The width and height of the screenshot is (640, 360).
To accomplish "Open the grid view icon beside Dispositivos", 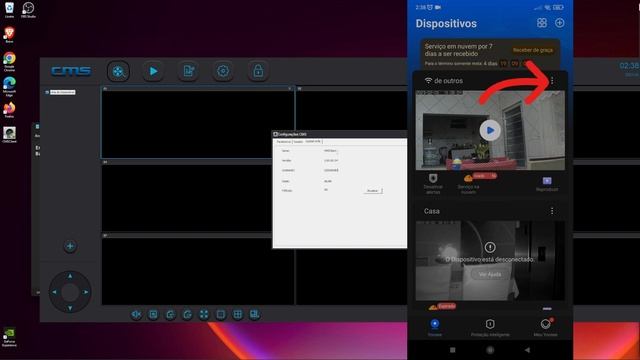I will pos(542,23).
